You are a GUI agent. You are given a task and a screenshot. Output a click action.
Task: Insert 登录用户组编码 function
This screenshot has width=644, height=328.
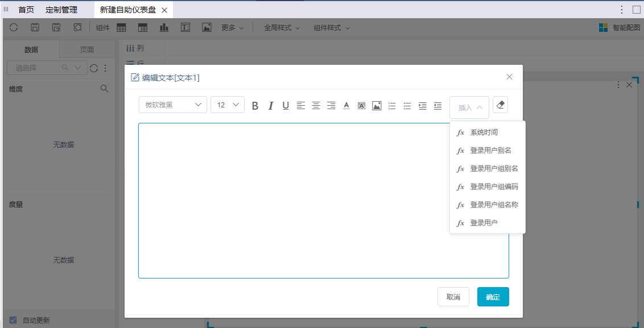click(x=488, y=187)
